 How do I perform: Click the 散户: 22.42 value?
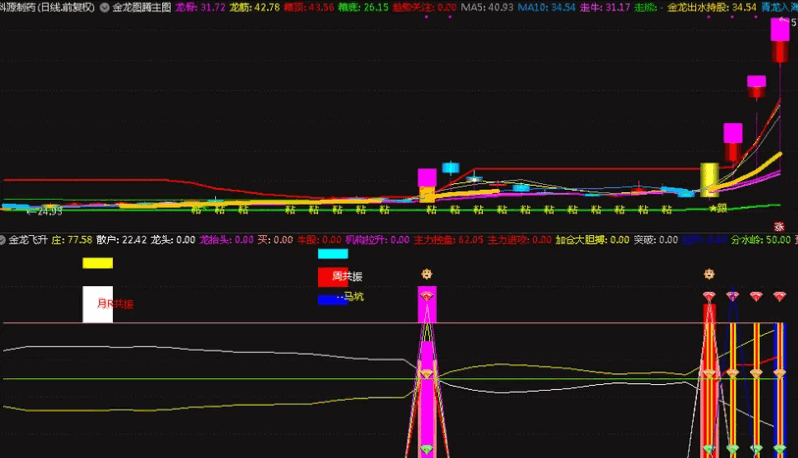121,240
